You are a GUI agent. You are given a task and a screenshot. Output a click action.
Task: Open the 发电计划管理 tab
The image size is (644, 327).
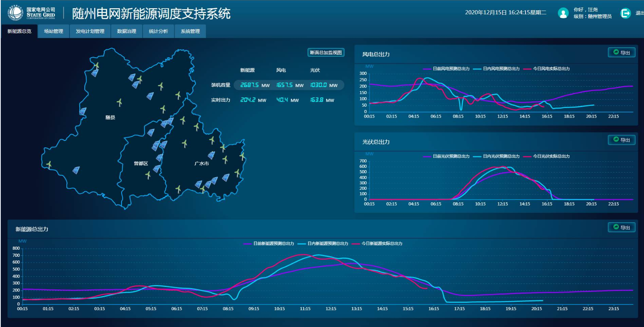click(90, 31)
